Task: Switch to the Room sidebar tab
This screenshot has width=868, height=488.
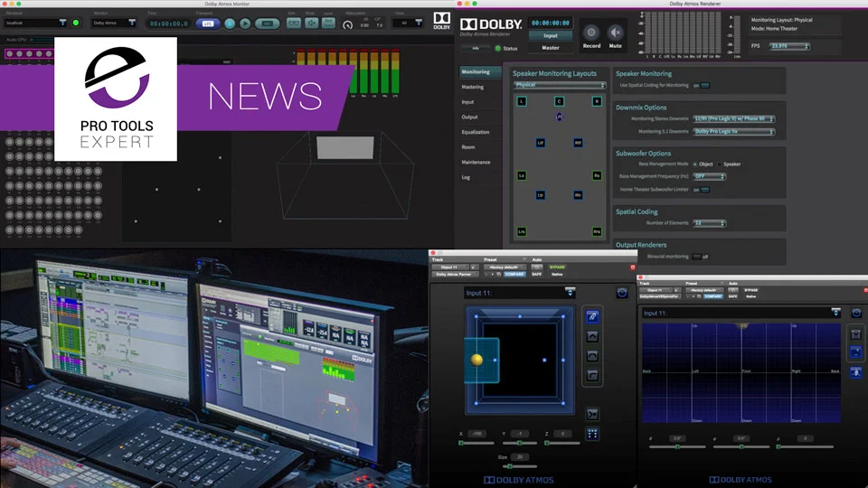Action: click(x=467, y=147)
